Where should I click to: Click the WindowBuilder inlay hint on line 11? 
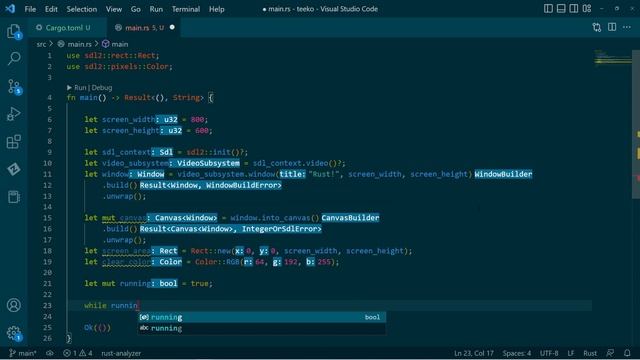click(x=503, y=174)
